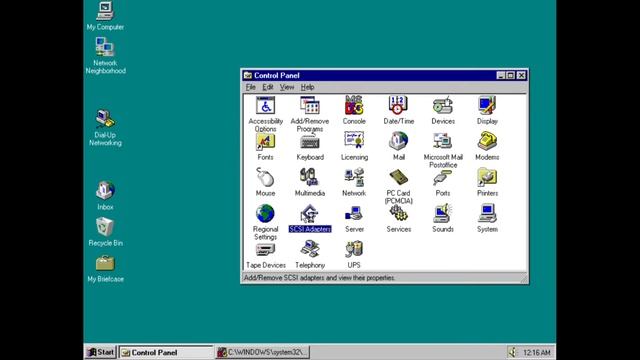Click the Control Panel title bar

384,75
